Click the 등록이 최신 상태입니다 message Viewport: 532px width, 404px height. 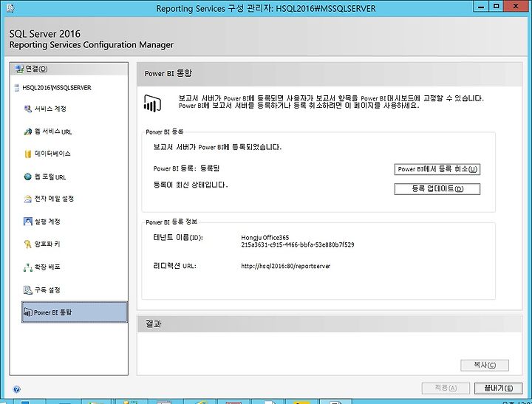191,185
